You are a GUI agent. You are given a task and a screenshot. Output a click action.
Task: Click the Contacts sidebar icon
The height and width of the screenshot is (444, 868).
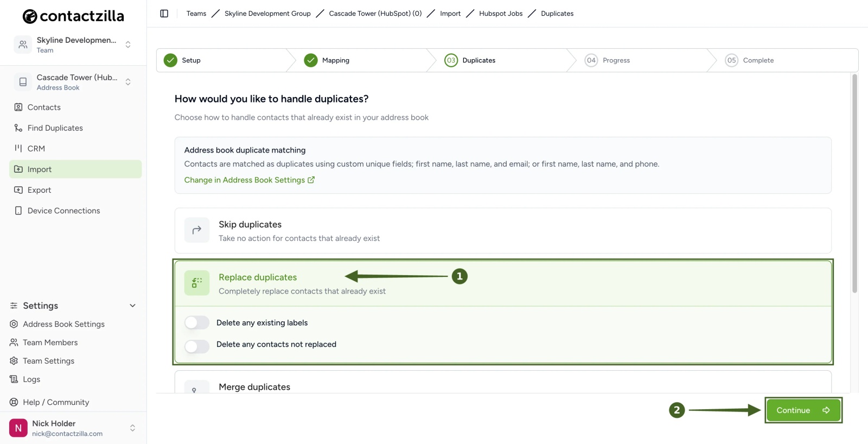18,107
